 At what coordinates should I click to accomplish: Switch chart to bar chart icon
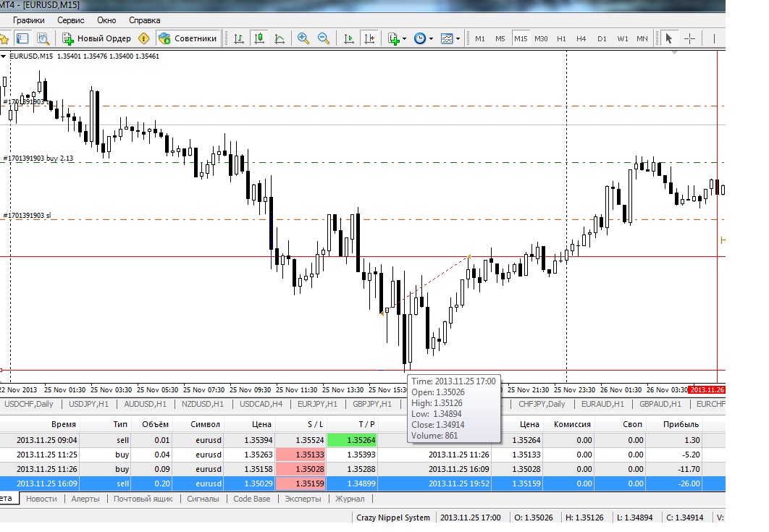pyautogui.click(x=239, y=38)
